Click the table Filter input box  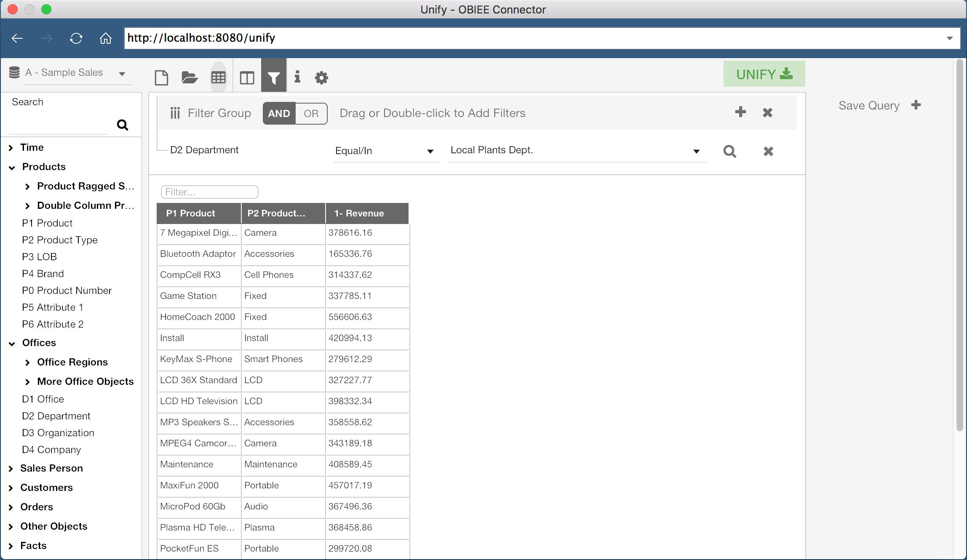(209, 192)
